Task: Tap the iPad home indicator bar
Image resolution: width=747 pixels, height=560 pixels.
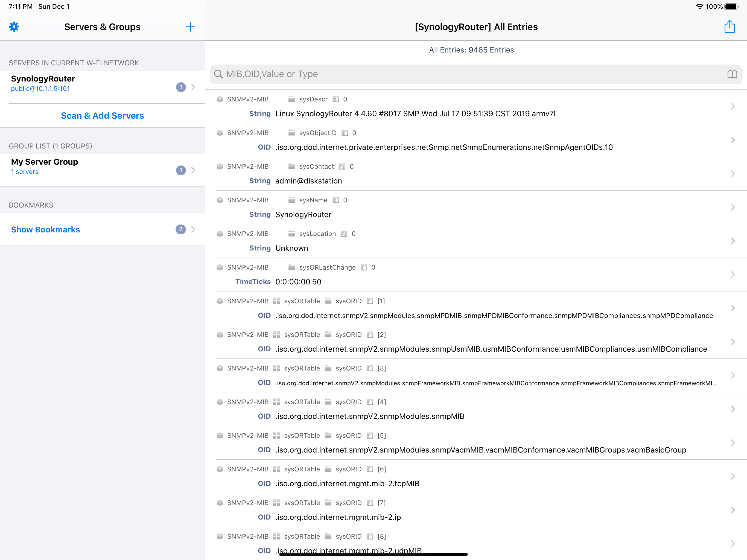Action: 373,554
